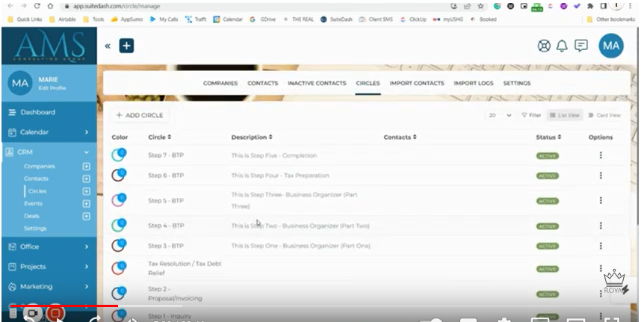Go to the Inactive Contacts tab
Image resolution: width=644 pixels, height=322 pixels.
tap(317, 84)
